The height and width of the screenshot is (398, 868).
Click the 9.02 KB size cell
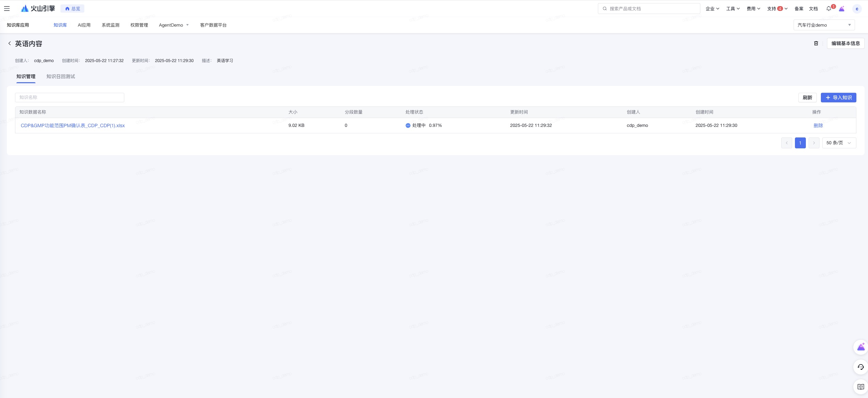[x=296, y=126]
